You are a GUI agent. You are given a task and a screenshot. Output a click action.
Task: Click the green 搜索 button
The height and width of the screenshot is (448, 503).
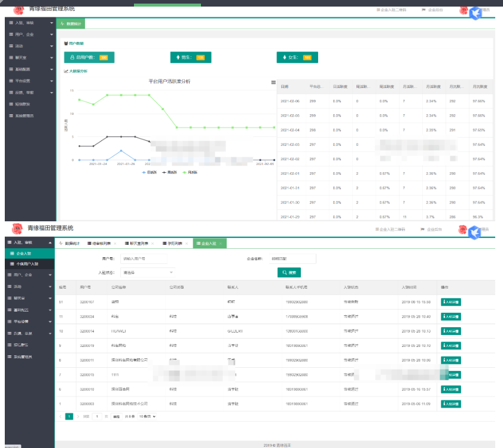tap(289, 272)
